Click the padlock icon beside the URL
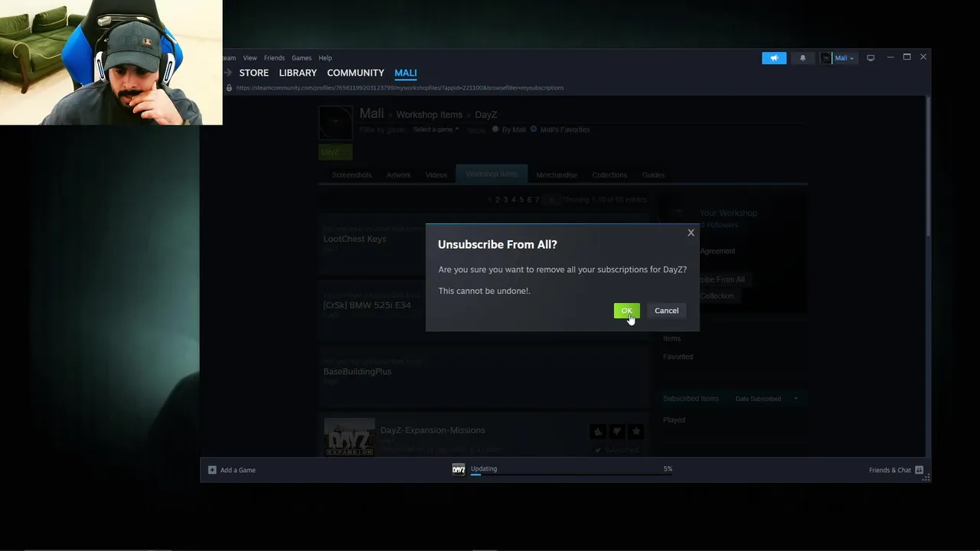Image resolution: width=980 pixels, height=551 pixels. click(229, 88)
